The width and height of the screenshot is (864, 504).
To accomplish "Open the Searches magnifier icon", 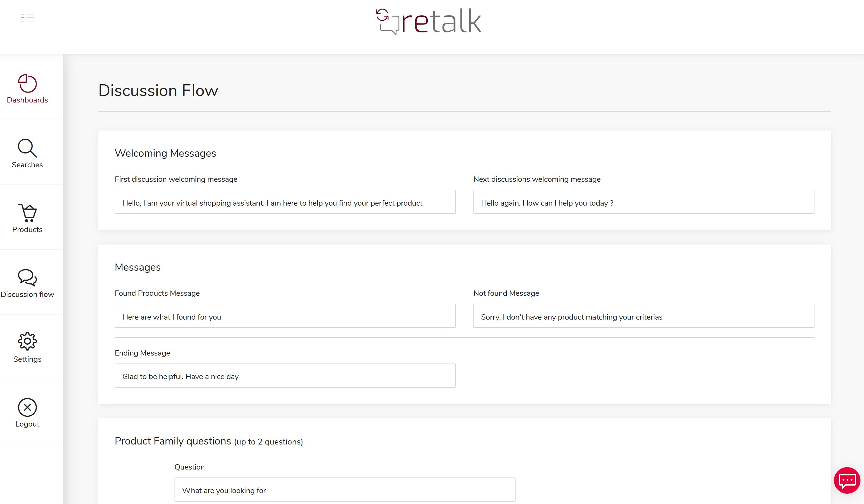I will [x=27, y=148].
